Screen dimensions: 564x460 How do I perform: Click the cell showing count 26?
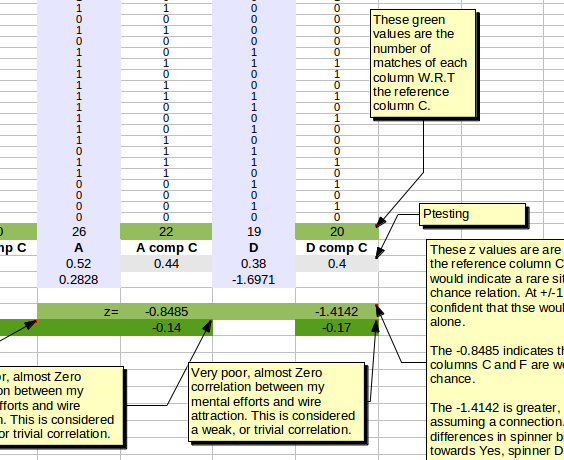click(x=79, y=232)
